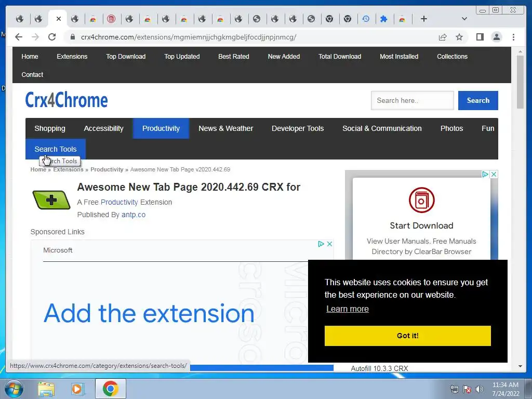
Task: Click the red Start Download ad icon
Action: tap(421, 200)
